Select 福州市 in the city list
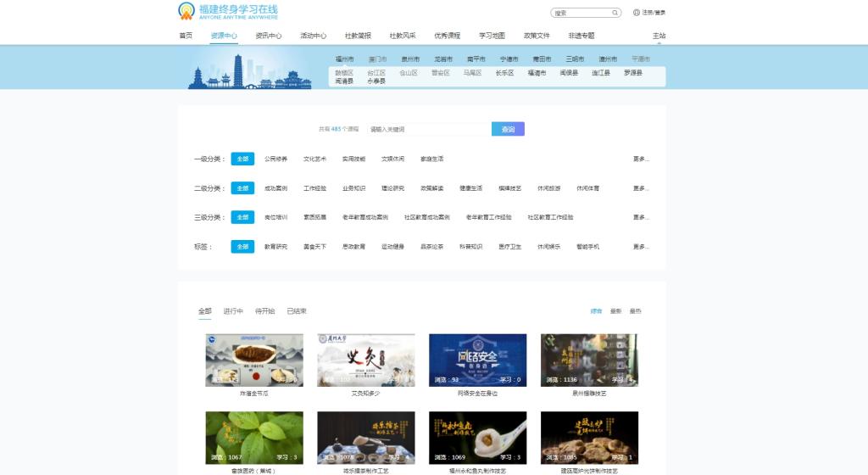The width and height of the screenshot is (868, 475). click(x=344, y=59)
